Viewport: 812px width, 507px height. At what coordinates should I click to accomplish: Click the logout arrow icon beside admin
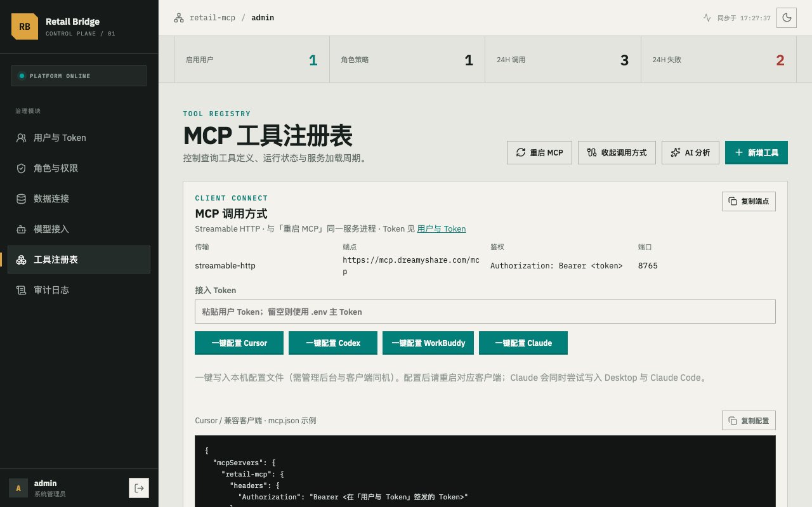point(139,488)
